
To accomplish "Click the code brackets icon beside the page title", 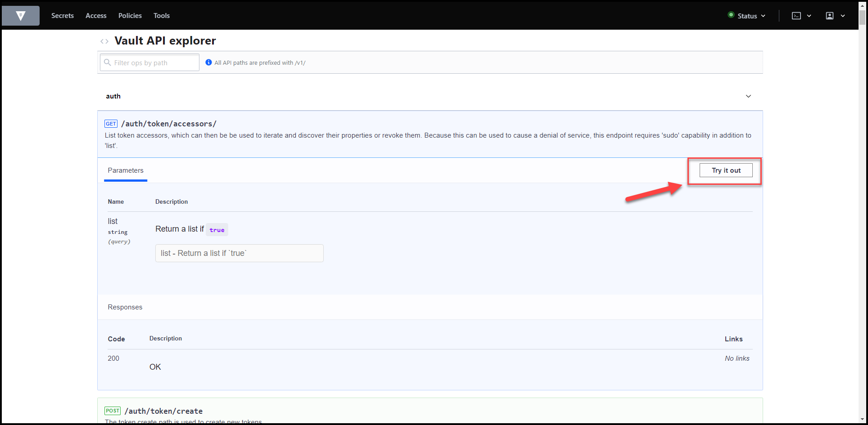I will (104, 41).
